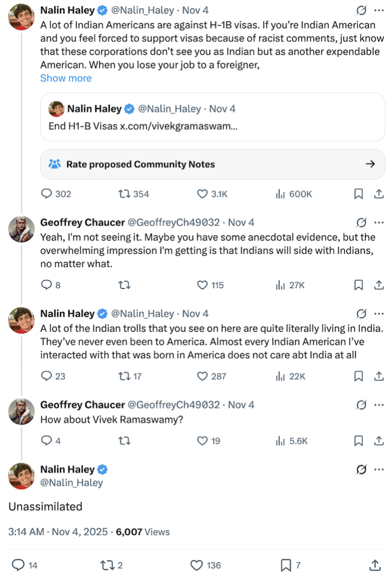Open more options on the top tweet
Image resolution: width=392 pixels, height=574 pixels.
(x=379, y=10)
